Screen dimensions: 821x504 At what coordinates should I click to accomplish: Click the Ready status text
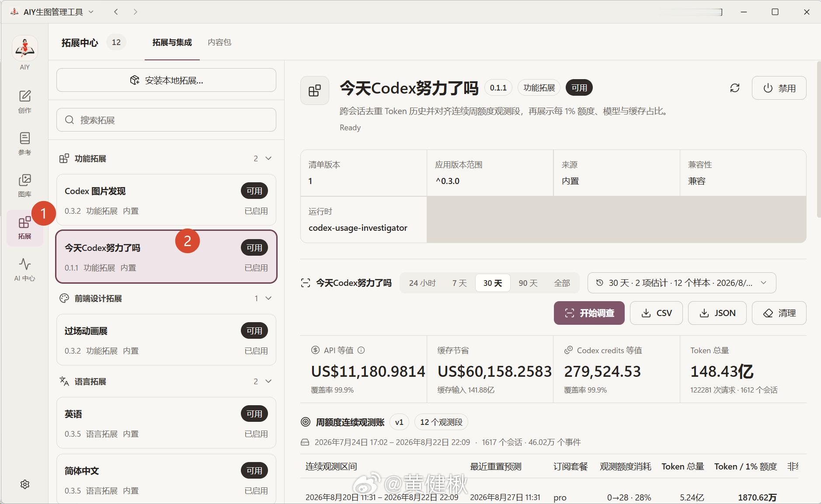(350, 128)
